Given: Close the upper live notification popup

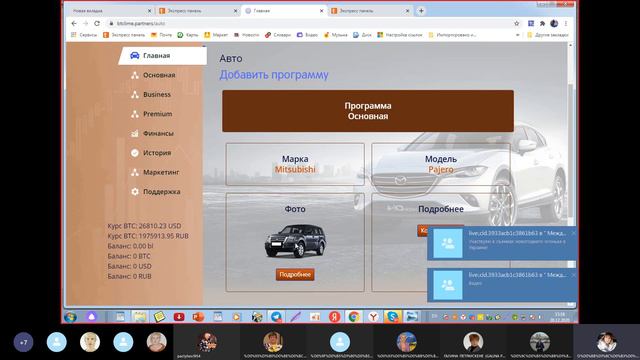Looking at the screenshot, I should click(x=573, y=233).
